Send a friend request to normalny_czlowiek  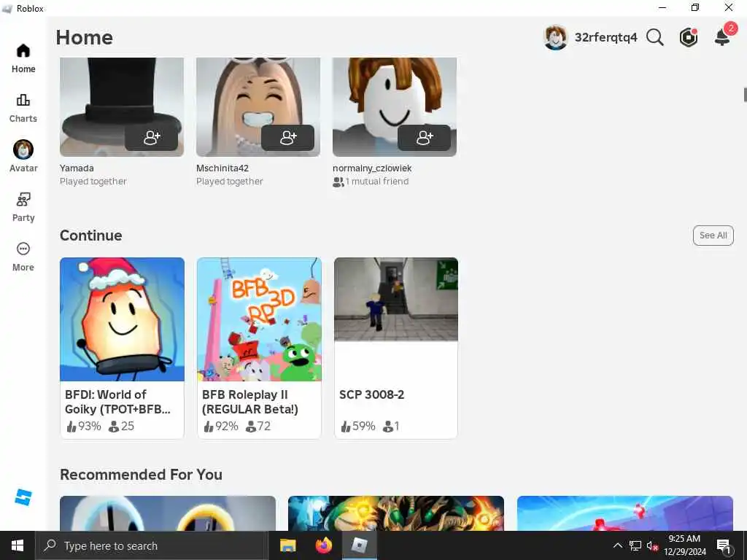[x=424, y=138]
